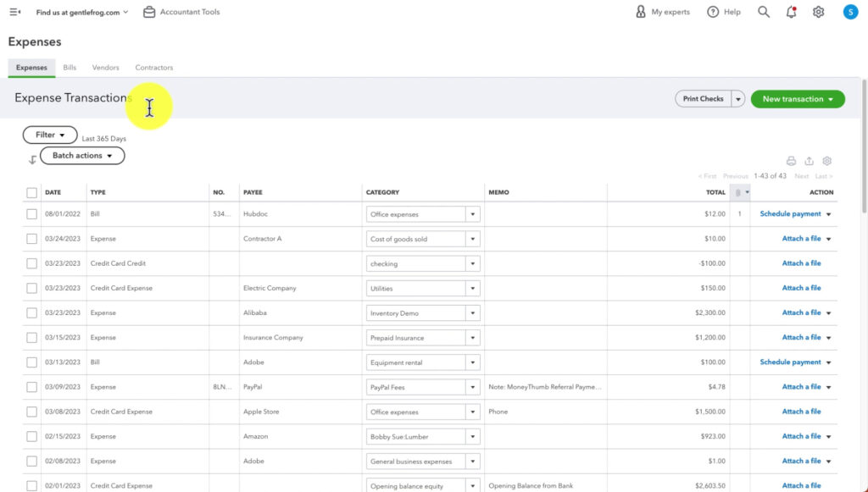868x492 pixels.
Task: Switch to the Vendors tab
Action: click(x=105, y=67)
